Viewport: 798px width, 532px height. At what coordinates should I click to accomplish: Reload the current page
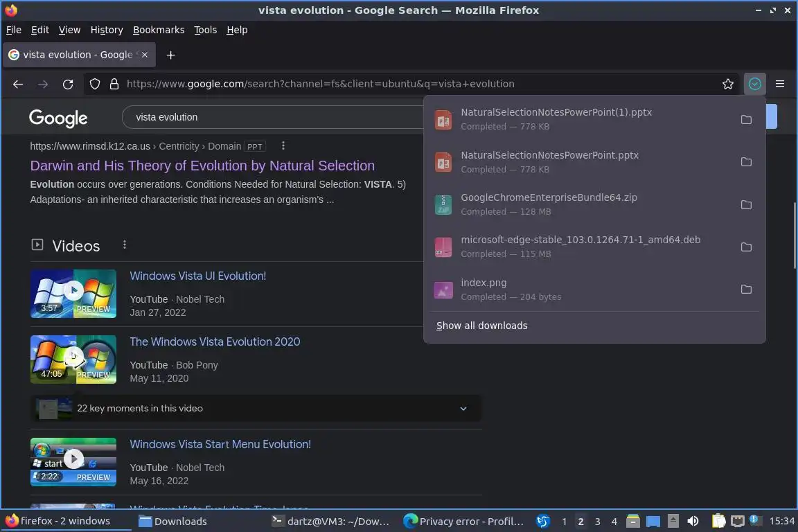(x=68, y=84)
